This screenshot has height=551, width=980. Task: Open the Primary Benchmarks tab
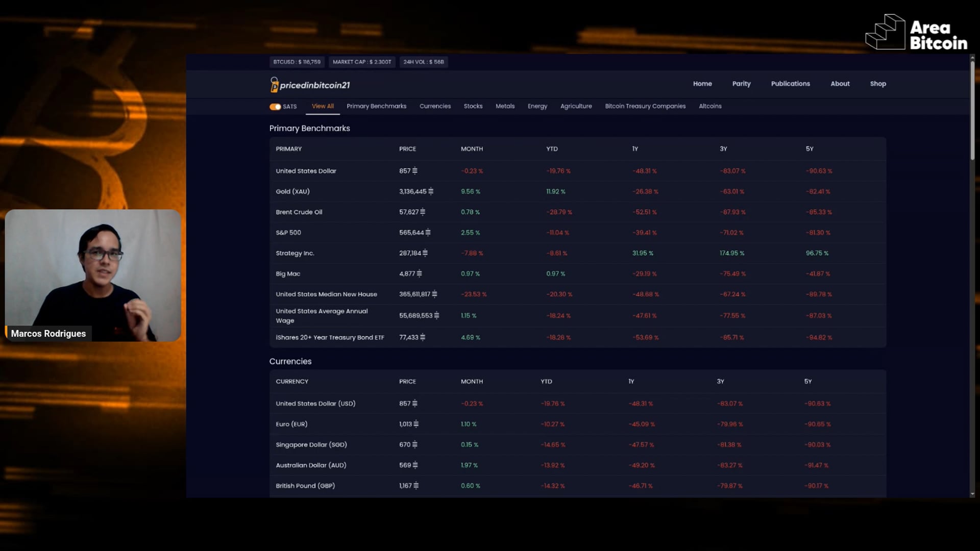[x=376, y=106]
